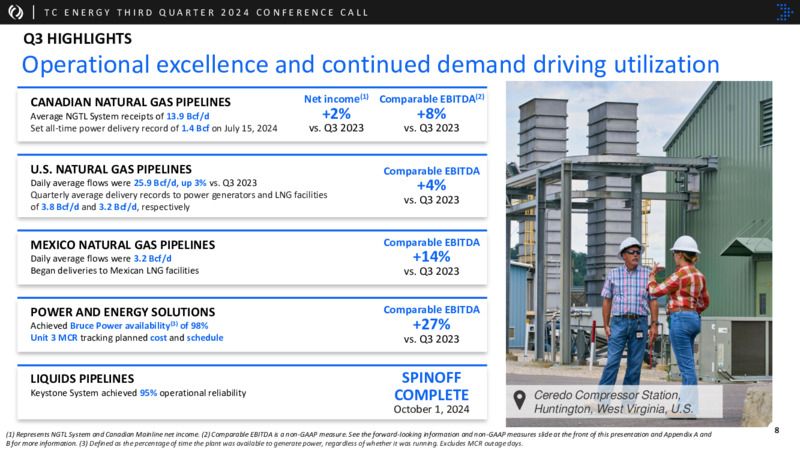Click the 'Q3 HIGHLIGHTS' heading
This screenshot has height=450, width=800.
pyautogui.click(x=78, y=39)
